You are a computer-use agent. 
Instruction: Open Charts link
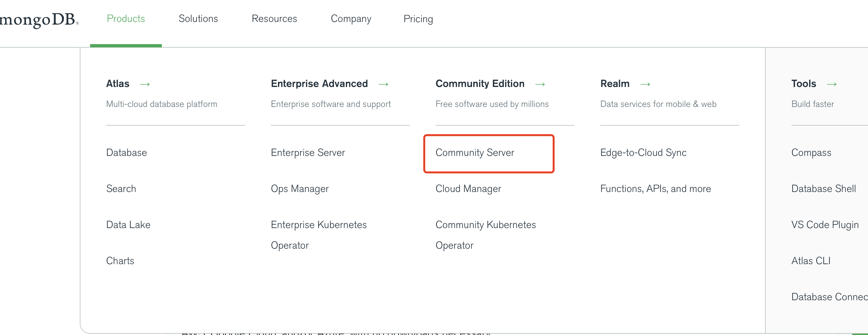(120, 261)
